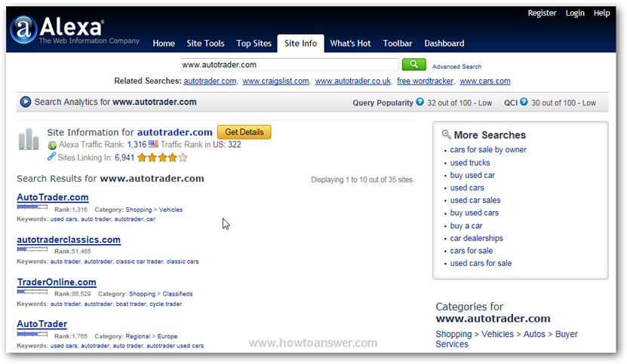Image resolution: width=627 pixels, height=364 pixels.
Task: Click keyword cycle trader
Action: (x=165, y=304)
